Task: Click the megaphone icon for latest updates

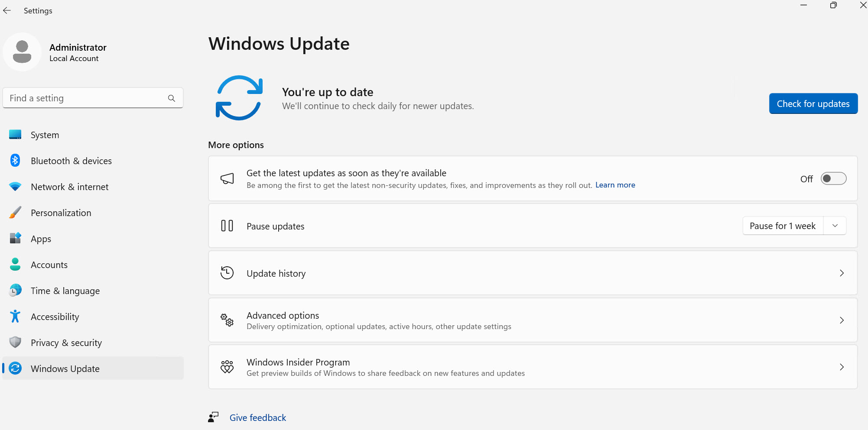Action: coord(227,178)
